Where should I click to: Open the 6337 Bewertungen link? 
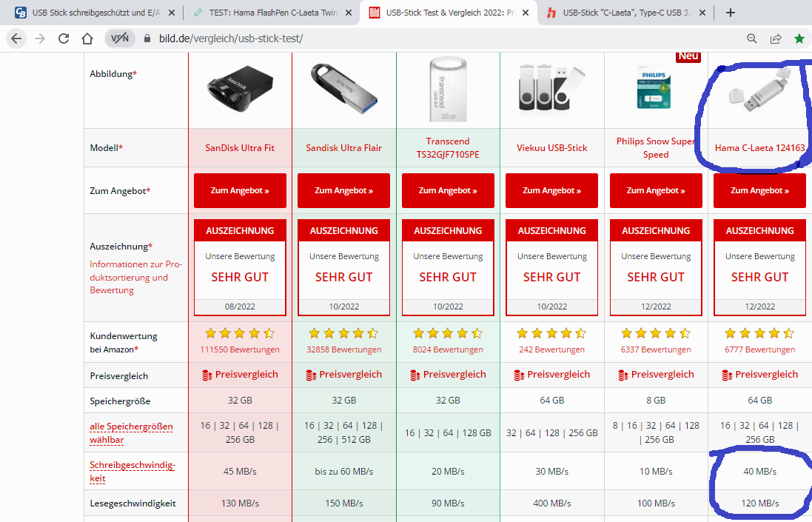tap(656, 349)
